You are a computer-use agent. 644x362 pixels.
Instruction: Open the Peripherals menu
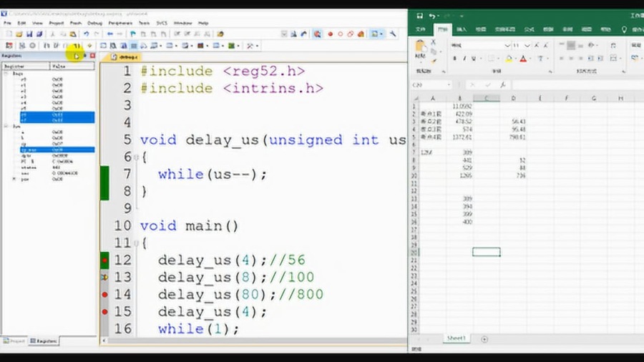point(120,23)
